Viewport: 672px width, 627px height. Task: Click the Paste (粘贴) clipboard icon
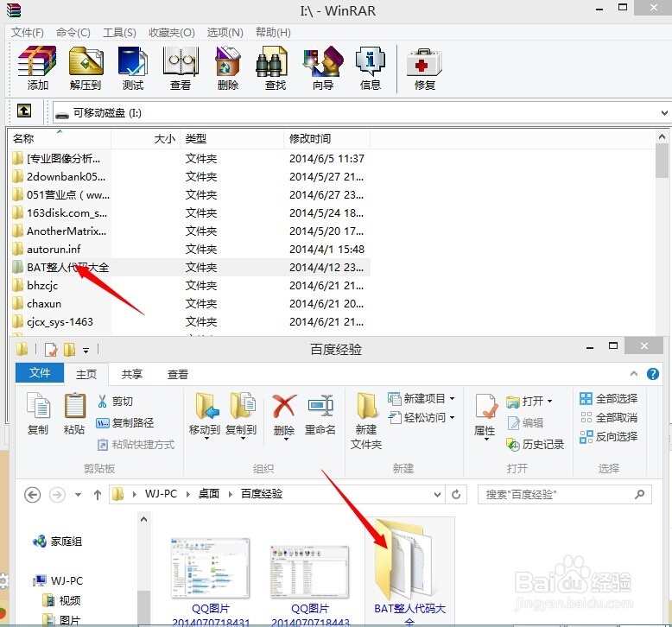pos(74,413)
